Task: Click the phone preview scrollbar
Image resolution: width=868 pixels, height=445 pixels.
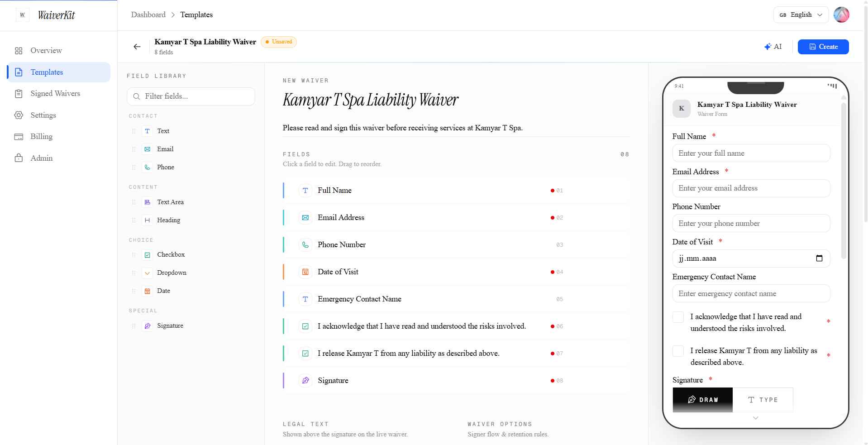Action: 843,181
